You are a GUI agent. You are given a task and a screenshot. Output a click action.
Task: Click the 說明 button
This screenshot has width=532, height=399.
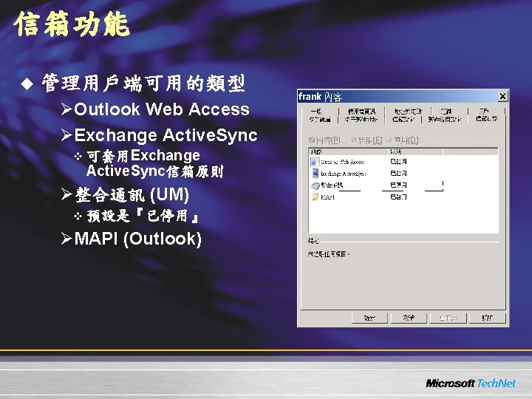point(487,318)
